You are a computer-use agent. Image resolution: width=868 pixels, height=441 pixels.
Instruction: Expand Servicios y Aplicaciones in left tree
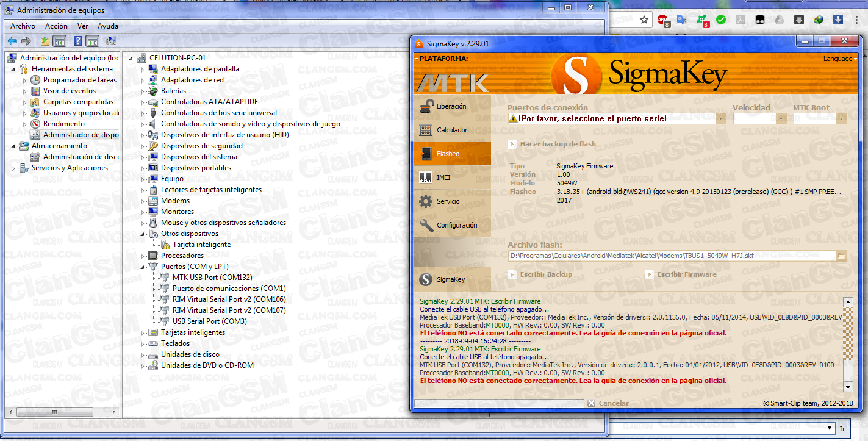pyautogui.click(x=13, y=168)
